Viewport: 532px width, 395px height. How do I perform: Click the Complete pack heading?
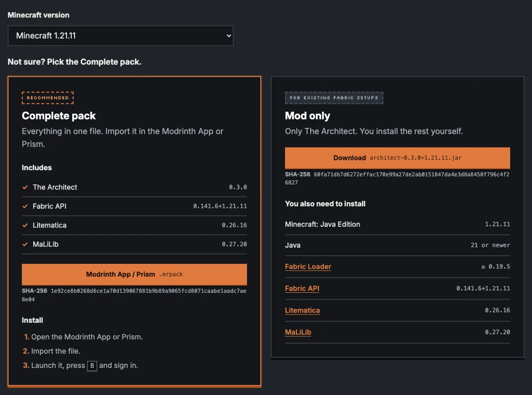pos(59,116)
